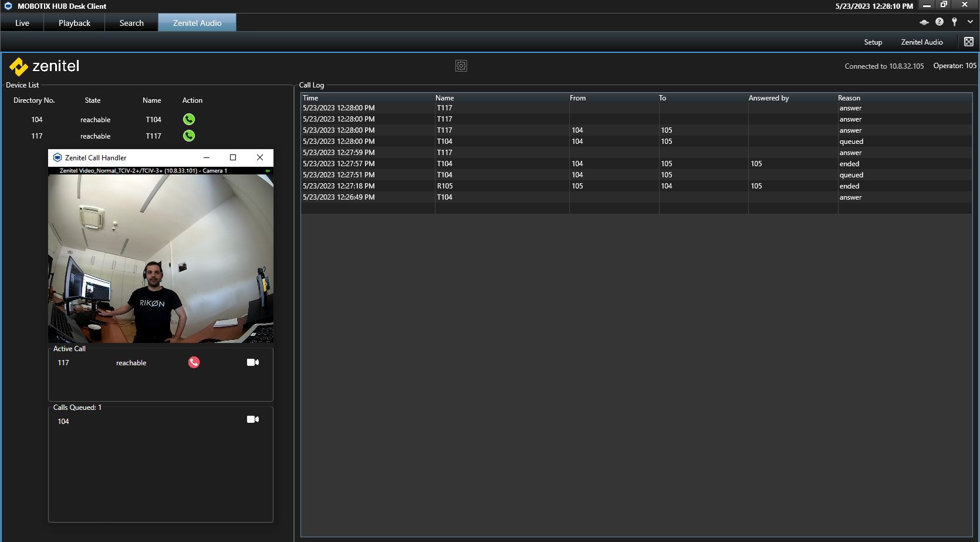Select the R105 entry in call log
Image resolution: width=980 pixels, height=542 pixels.
click(445, 186)
